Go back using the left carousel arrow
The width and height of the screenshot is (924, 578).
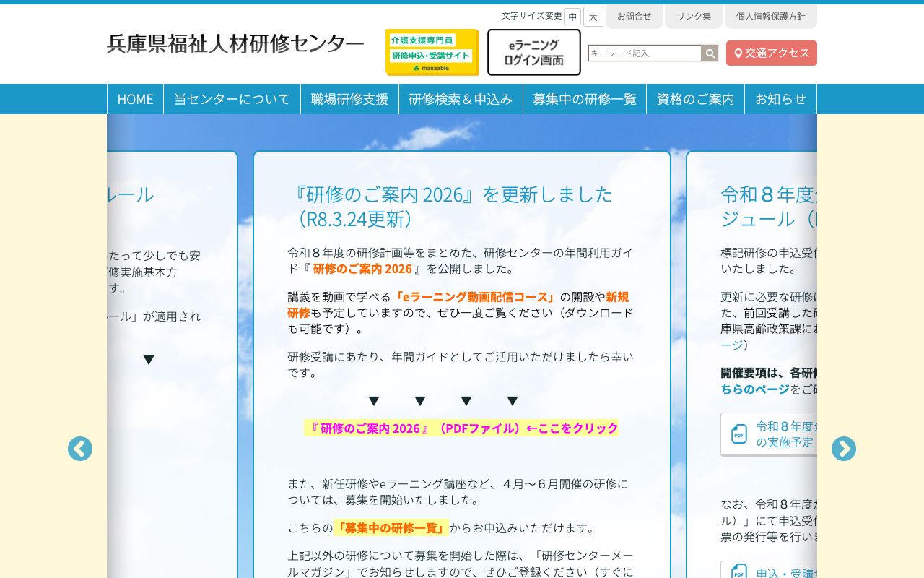click(x=79, y=449)
